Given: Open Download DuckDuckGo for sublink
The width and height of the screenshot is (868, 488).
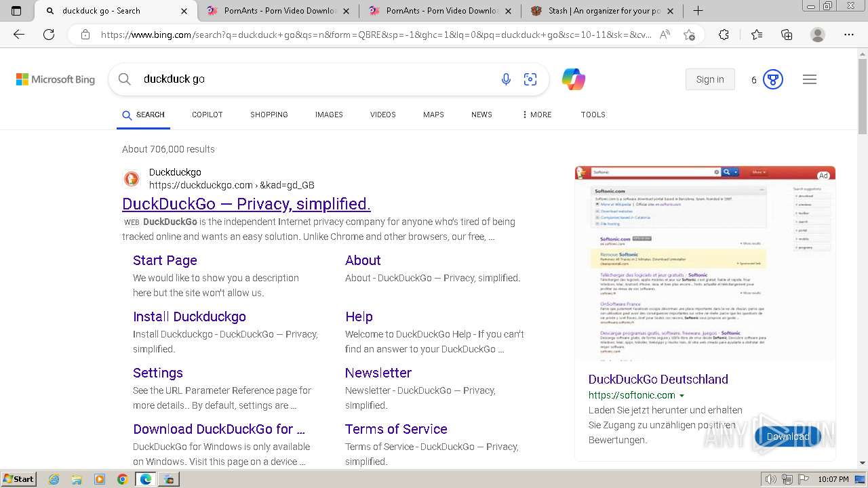Looking at the screenshot, I should coord(219,429).
